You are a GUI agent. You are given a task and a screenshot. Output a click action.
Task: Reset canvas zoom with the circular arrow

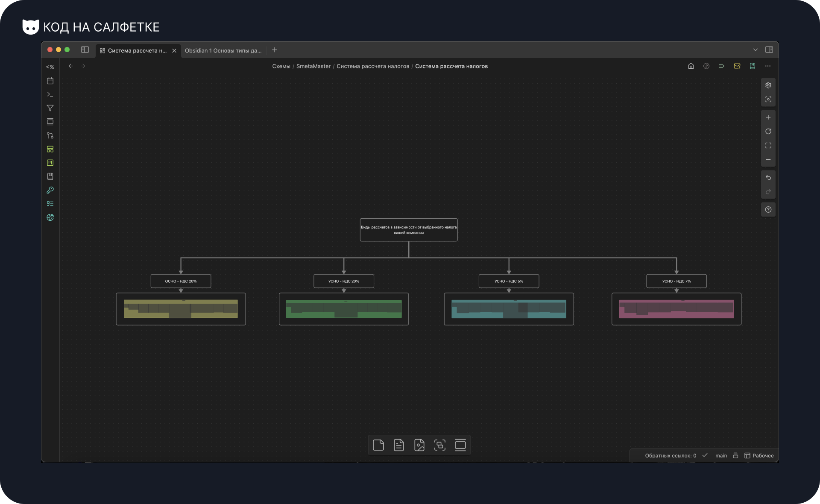[768, 132]
